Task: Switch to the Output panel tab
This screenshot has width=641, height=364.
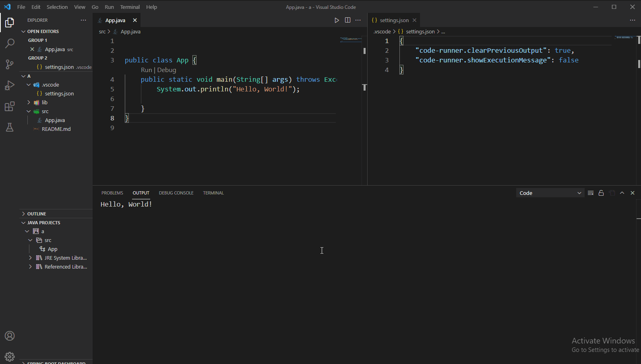Action: click(141, 193)
